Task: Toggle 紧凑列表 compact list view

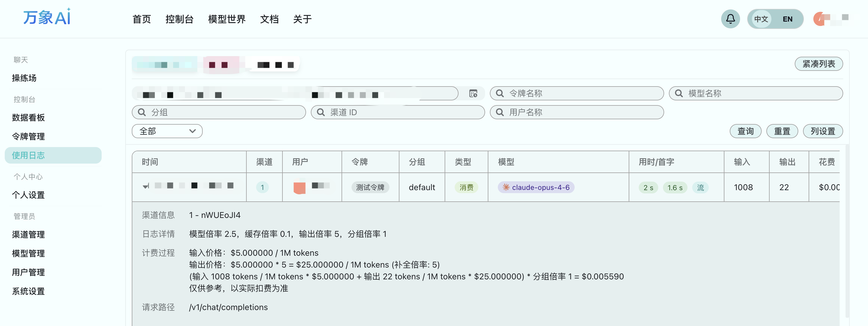Action: tap(818, 64)
